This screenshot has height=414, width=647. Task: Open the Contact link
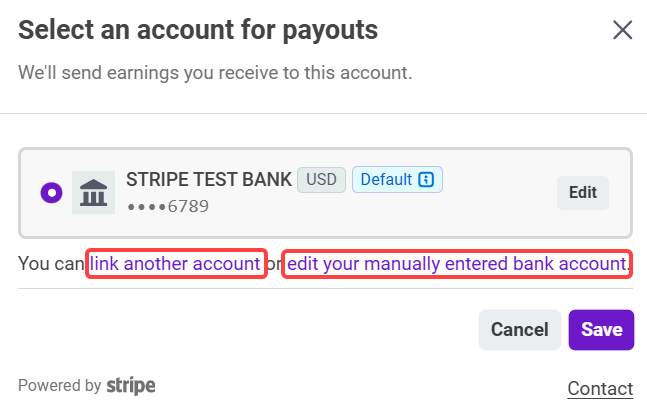point(600,388)
